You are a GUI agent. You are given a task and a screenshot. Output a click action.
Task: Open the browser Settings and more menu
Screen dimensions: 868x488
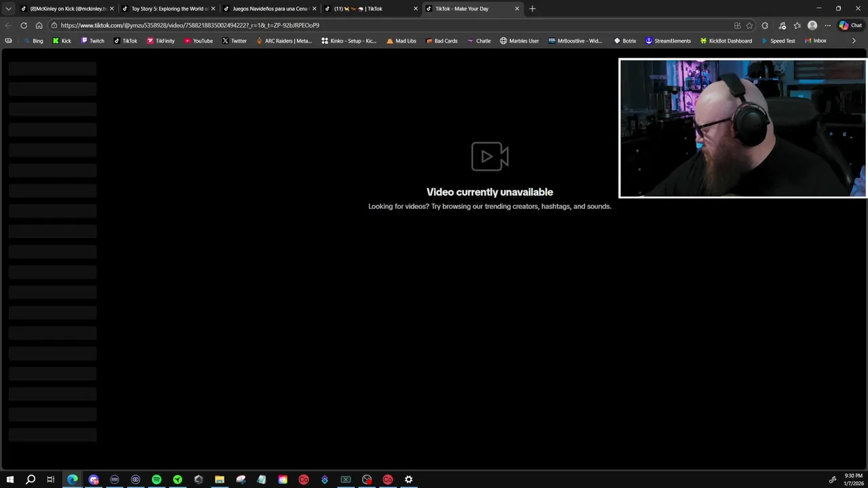click(x=827, y=25)
